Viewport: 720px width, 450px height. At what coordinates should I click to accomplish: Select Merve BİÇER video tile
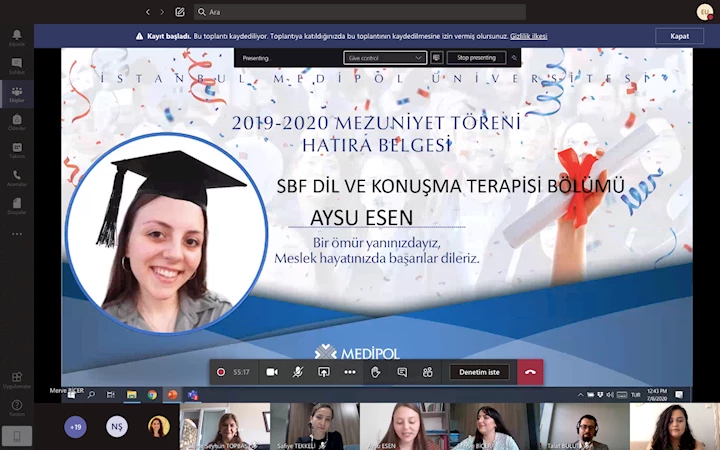point(495,427)
